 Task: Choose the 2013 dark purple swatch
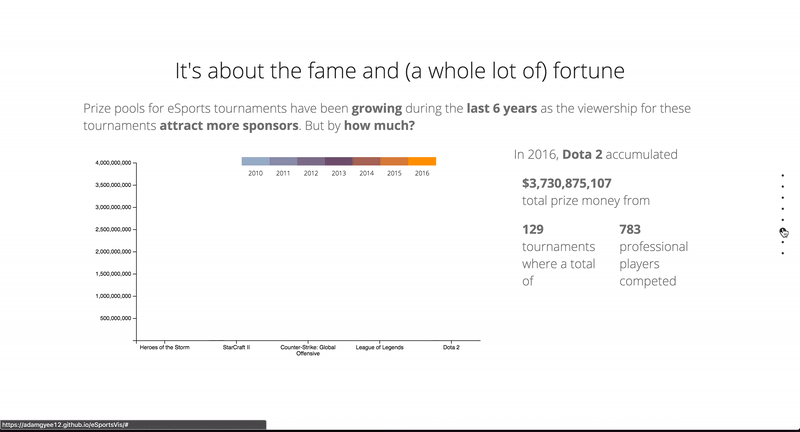pyautogui.click(x=339, y=161)
